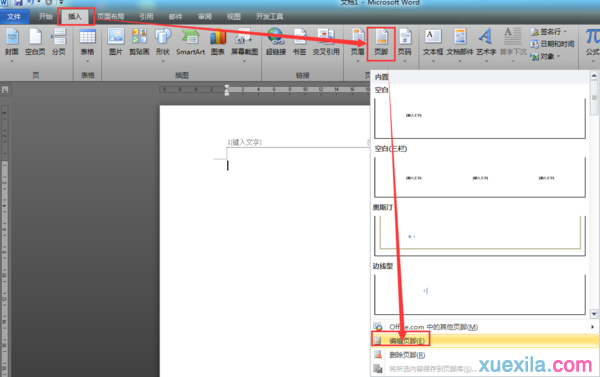Insert a 分页 page break

pos(59,41)
